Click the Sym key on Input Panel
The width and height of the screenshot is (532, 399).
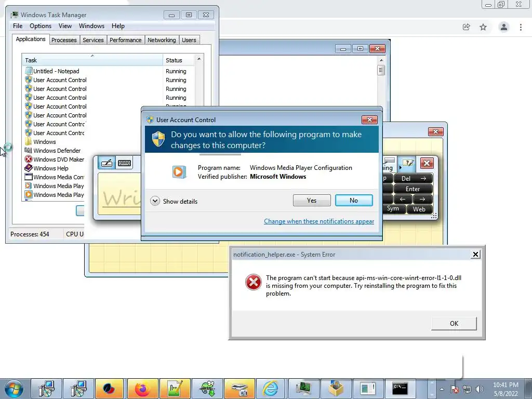(394, 209)
